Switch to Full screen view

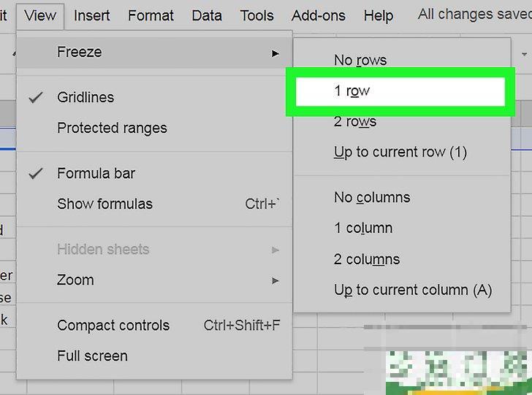(x=92, y=356)
